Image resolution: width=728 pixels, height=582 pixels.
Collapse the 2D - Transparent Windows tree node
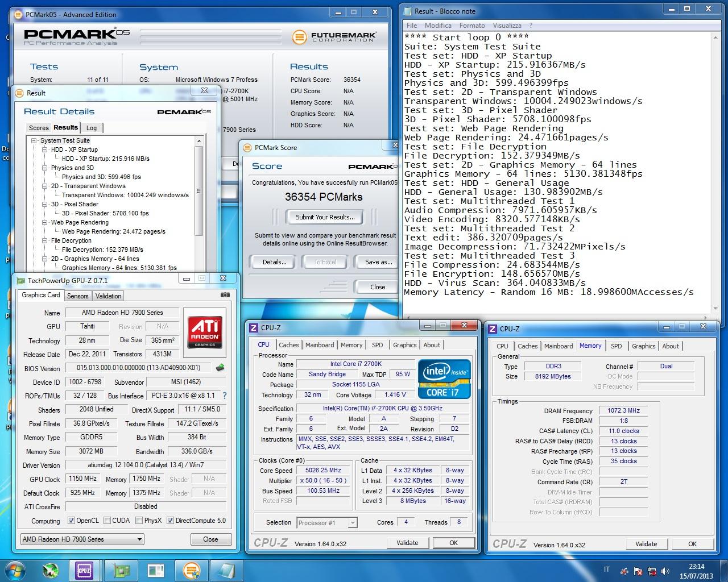(45, 186)
